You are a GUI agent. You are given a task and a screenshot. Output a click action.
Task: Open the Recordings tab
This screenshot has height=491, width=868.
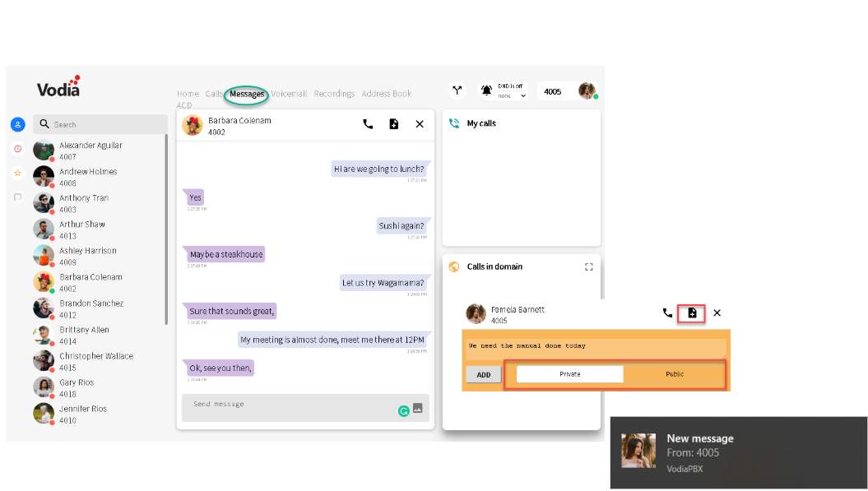click(334, 94)
